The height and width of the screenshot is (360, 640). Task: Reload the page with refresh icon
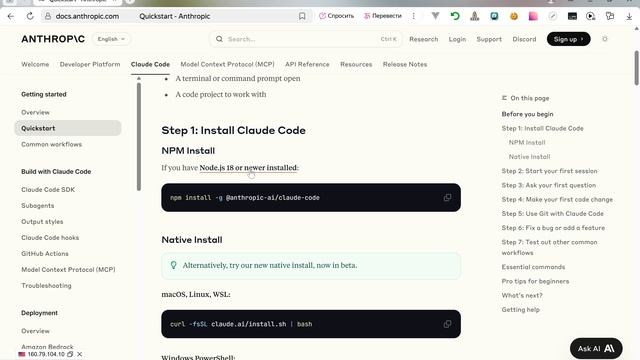[30, 16]
